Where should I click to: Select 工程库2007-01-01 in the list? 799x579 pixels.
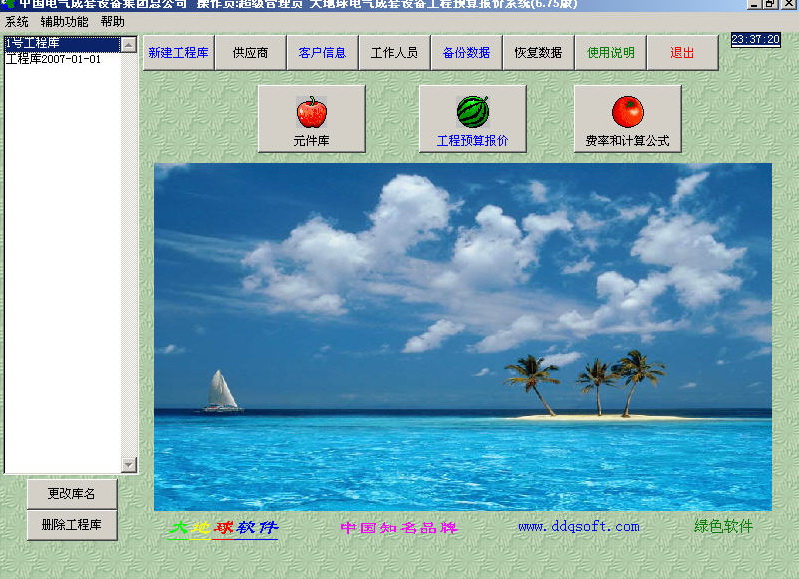pyautogui.click(x=63, y=59)
